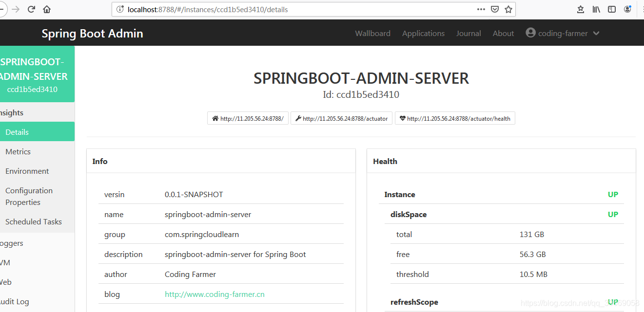This screenshot has width=644, height=312.
Task: Bookmark this page with star icon
Action: (508, 9)
